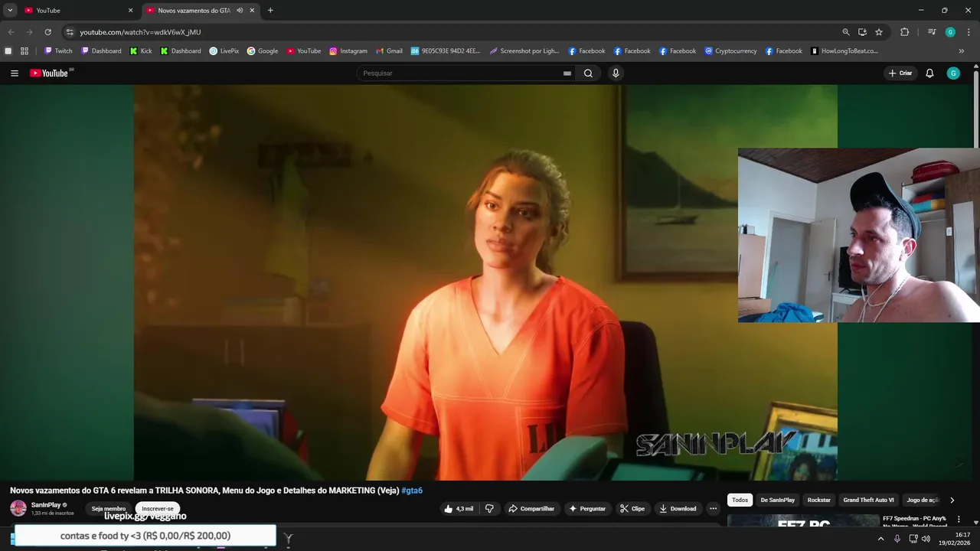Click the search magnifier button
Viewport: 980px width, 551px height.
(x=588, y=73)
